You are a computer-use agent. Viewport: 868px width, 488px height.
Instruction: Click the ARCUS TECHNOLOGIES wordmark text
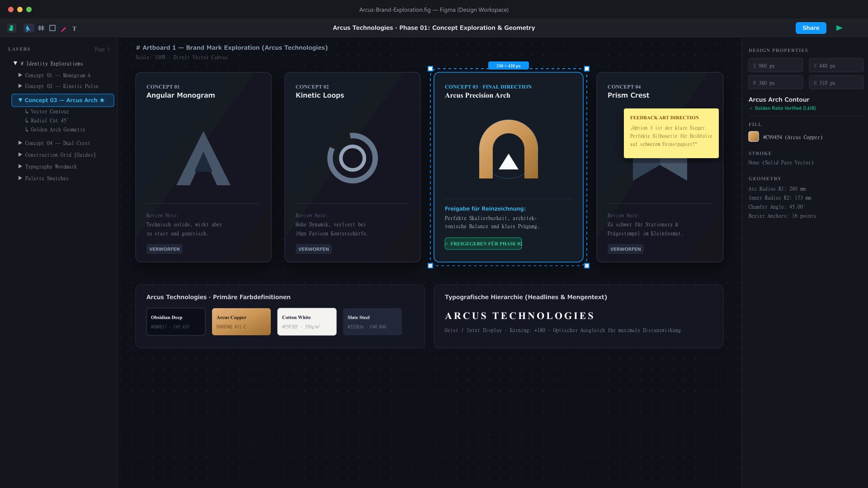pyautogui.click(x=519, y=316)
